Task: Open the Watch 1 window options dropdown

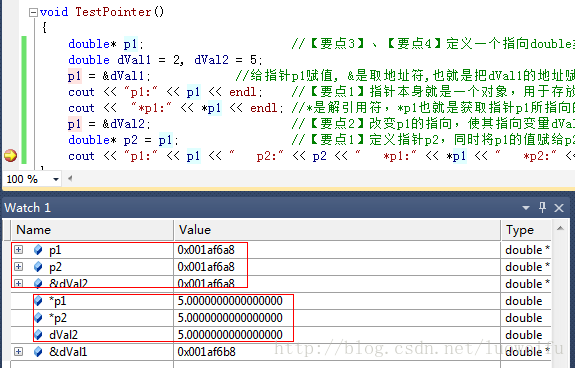Action: click(526, 208)
